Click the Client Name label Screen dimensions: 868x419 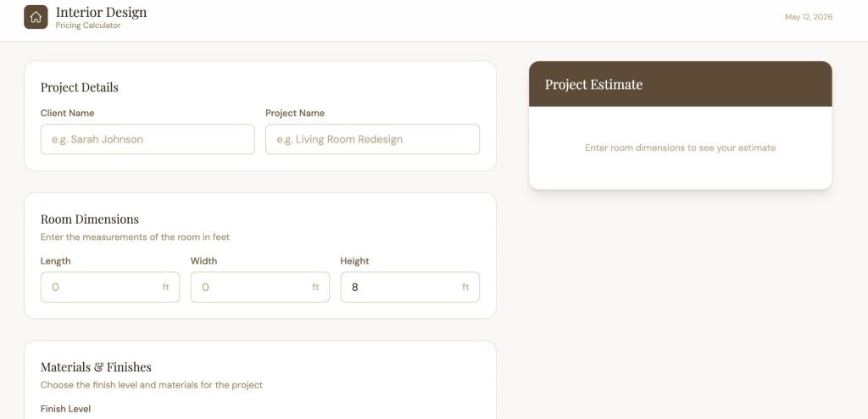coord(67,113)
